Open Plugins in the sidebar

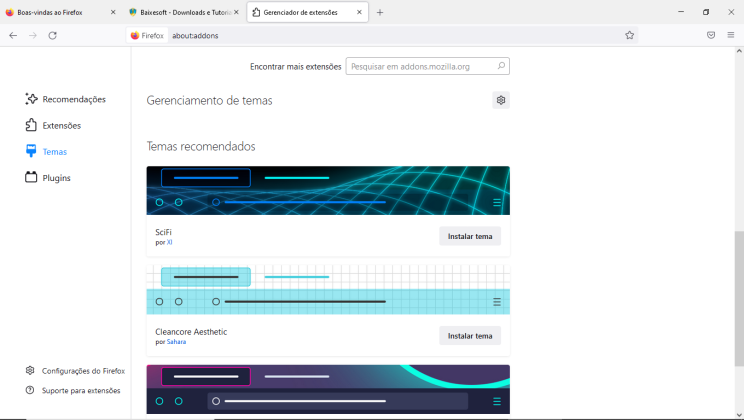[48, 178]
